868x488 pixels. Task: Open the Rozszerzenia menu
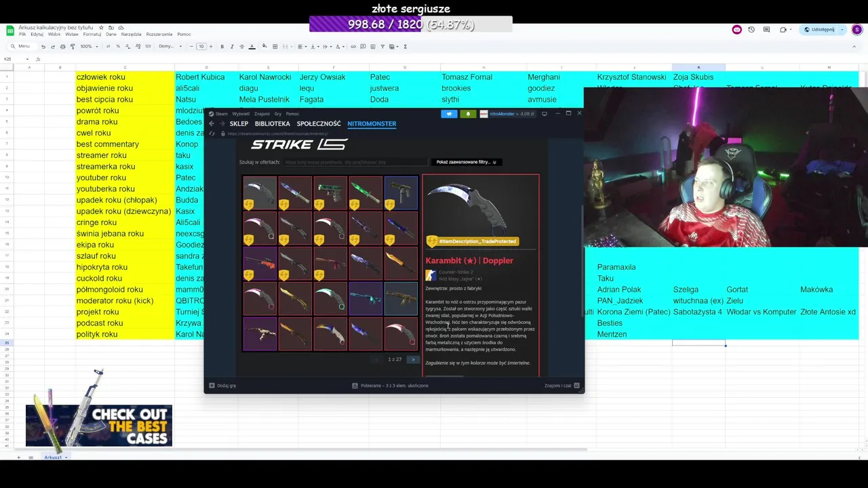159,34
